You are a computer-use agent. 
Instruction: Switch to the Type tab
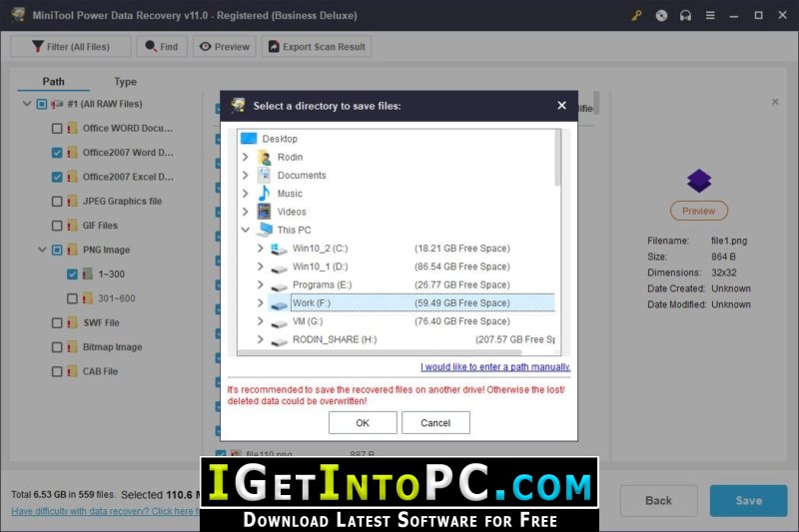point(126,82)
